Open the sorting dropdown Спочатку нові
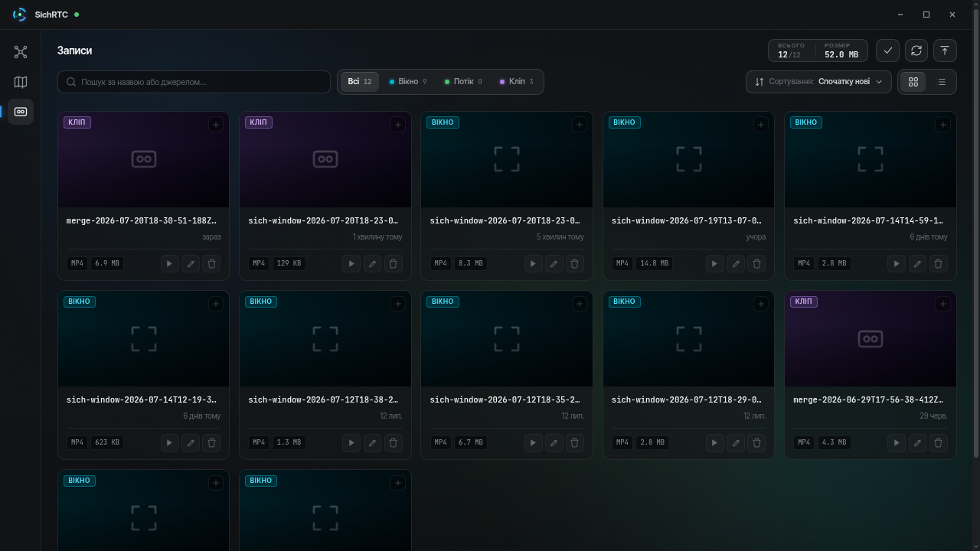 (x=818, y=82)
